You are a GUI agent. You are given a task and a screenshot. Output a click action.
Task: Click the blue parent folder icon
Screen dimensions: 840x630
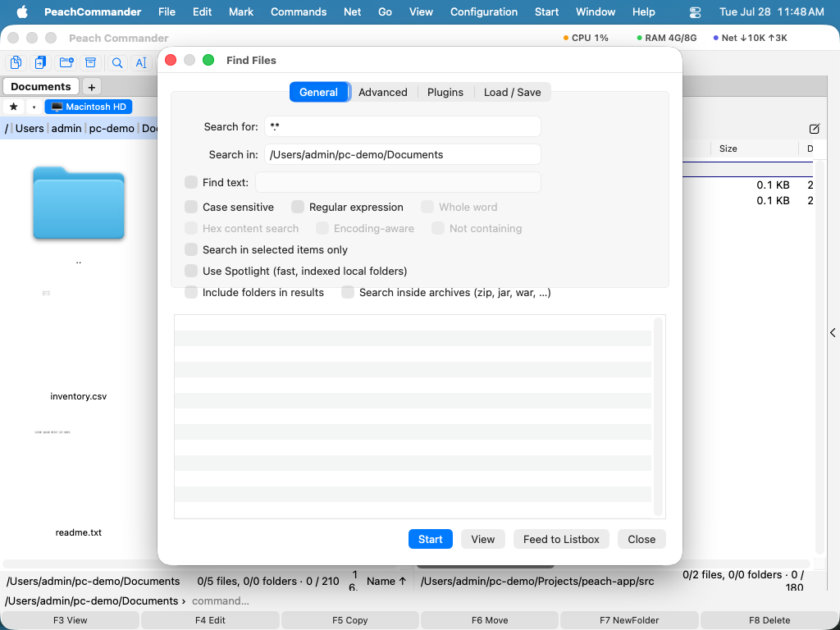click(x=79, y=203)
